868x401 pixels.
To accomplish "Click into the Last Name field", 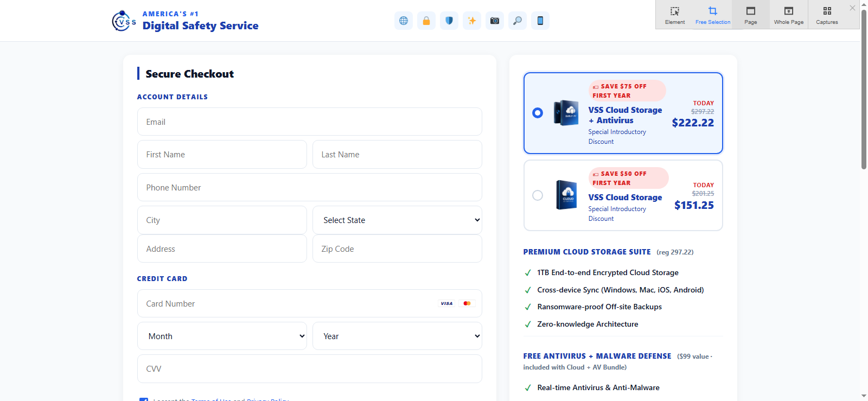I will [x=397, y=155].
